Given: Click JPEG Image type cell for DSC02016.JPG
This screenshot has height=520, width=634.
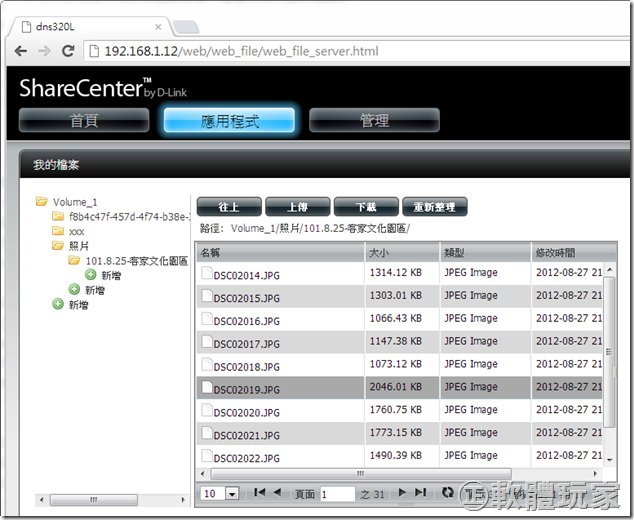Looking at the screenshot, I should 471,318.
